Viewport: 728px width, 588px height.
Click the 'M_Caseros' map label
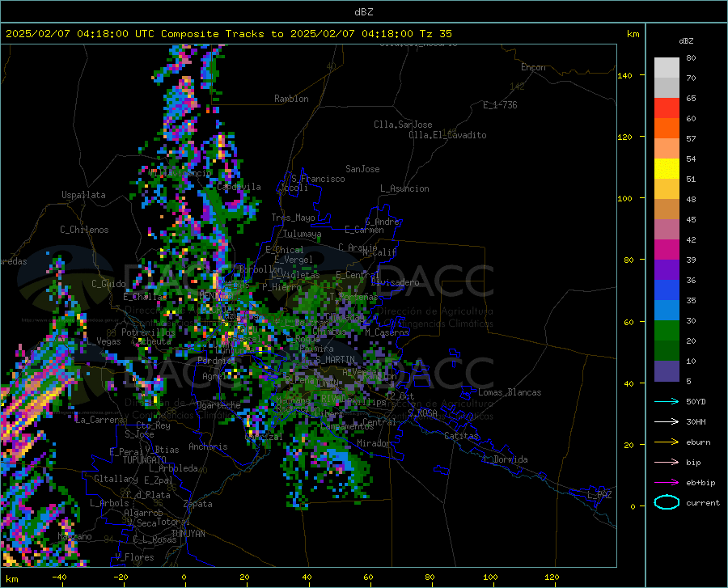(387, 332)
